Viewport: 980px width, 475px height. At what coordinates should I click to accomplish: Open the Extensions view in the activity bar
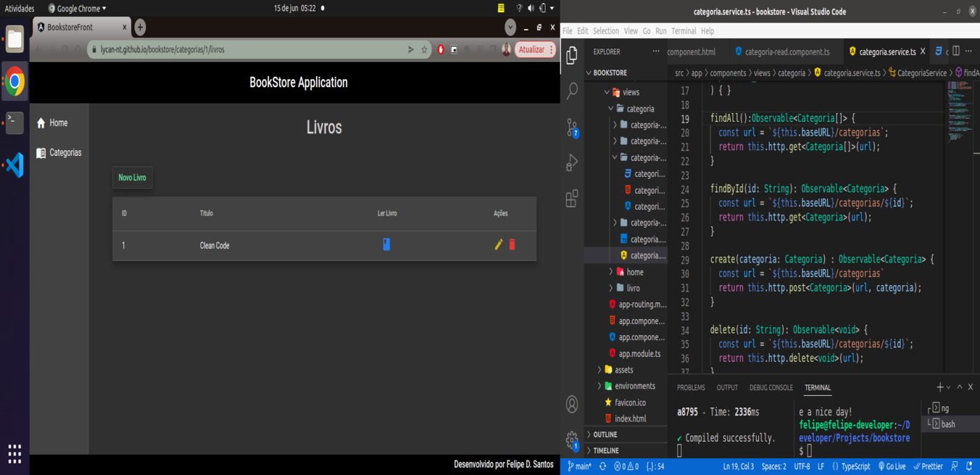[x=572, y=199]
